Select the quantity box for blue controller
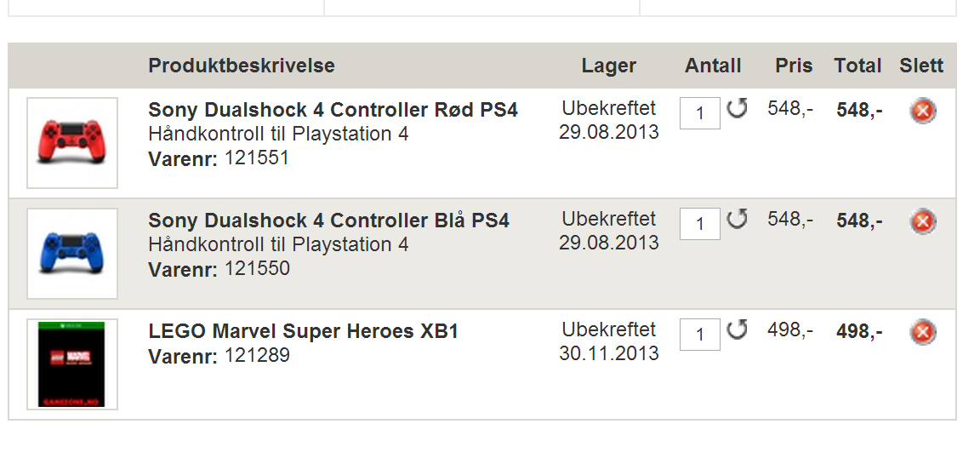Viewport: 980px width, 464px height. [x=700, y=224]
